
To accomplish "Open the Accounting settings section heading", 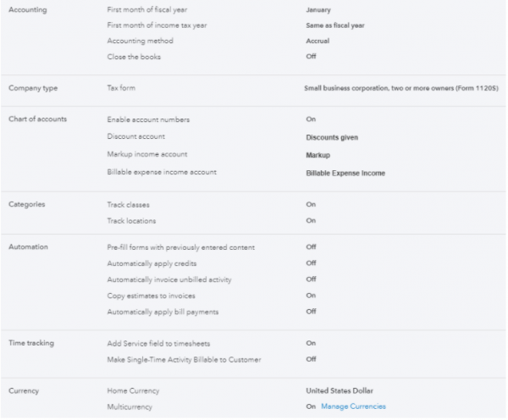I will pos(27,9).
